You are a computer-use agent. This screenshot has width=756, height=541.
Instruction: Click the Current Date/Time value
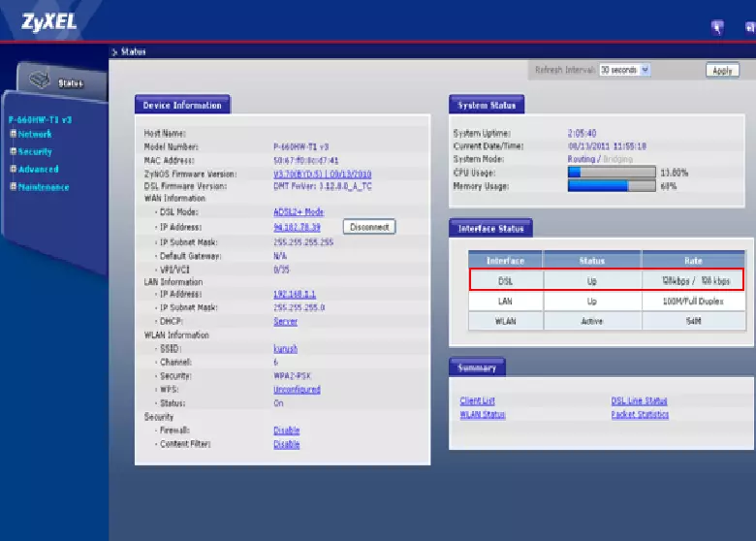coord(607,145)
